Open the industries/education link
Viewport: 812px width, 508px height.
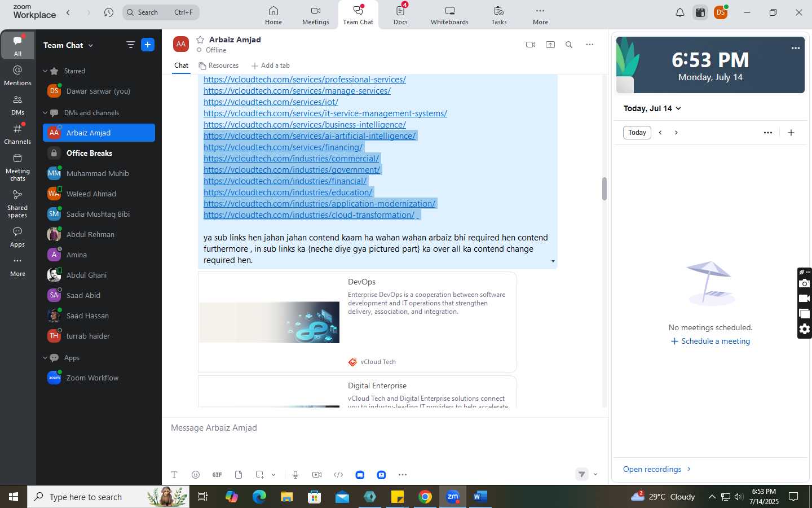tap(288, 192)
